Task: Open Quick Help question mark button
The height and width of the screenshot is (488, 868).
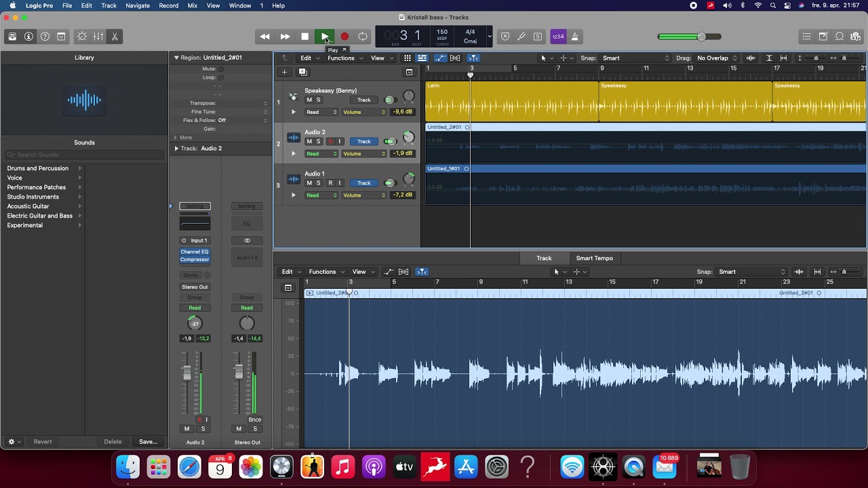Action: coord(45,37)
